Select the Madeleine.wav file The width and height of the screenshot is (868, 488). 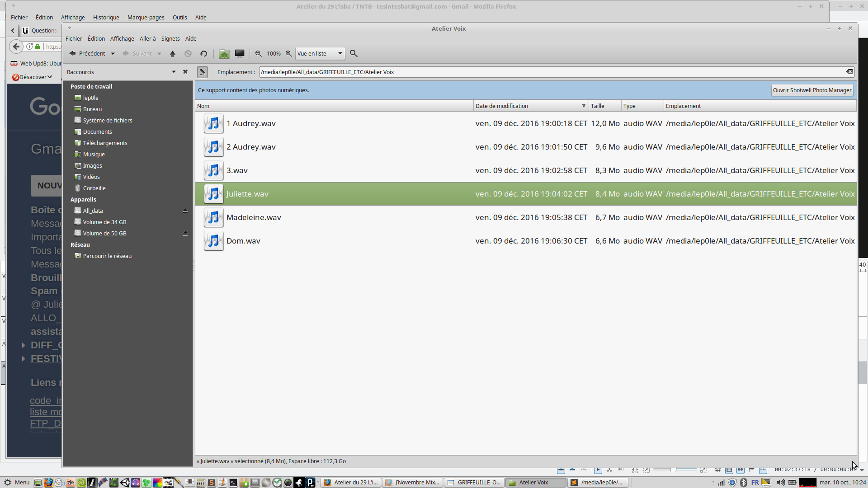254,217
